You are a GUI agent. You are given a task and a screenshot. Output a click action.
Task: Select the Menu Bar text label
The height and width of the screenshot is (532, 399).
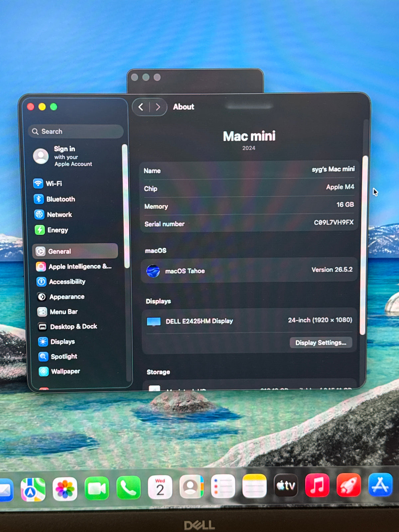[x=64, y=312]
